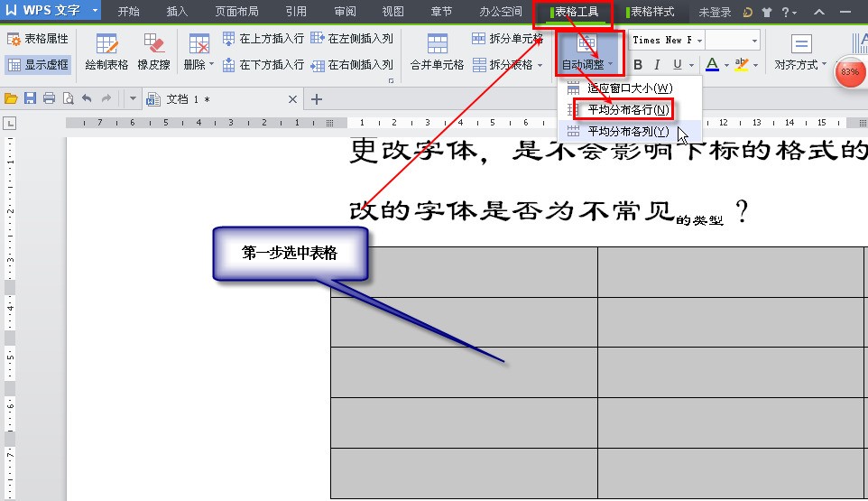This screenshot has height=501, width=868.
Task: Insert column to the right (在右侧插入列)
Action: click(x=352, y=65)
